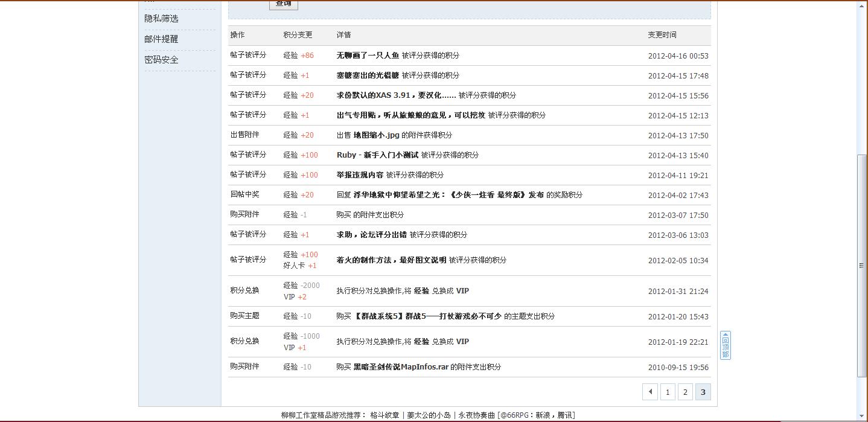868x422 pixels.
Task: Click the scrollbar down arrow
Action: 862,416
